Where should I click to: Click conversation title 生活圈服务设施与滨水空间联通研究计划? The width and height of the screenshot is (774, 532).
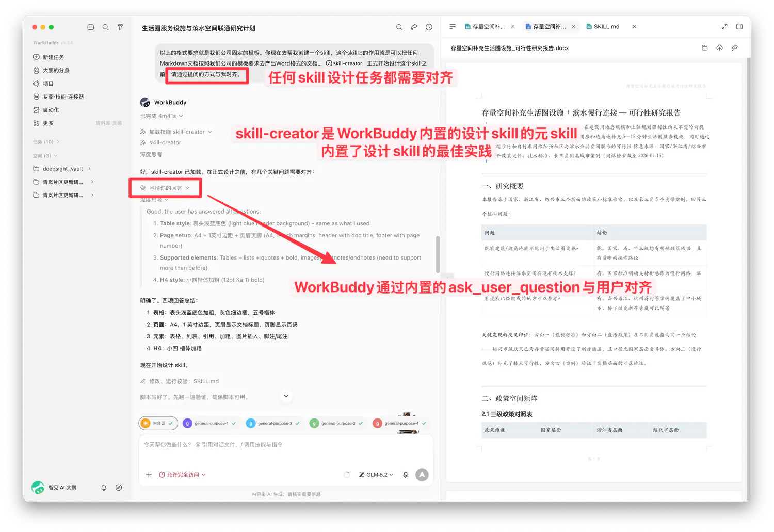[x=199, y=28]
